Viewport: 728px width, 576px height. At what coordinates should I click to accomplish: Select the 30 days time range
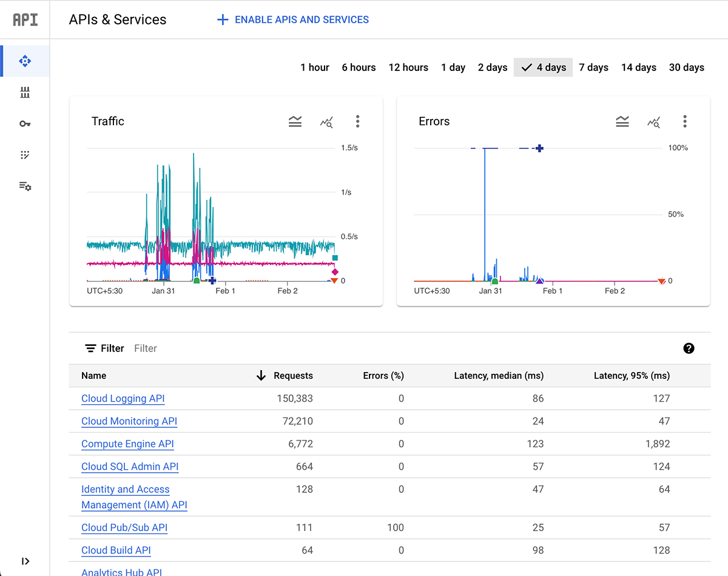tap(687, 67)
